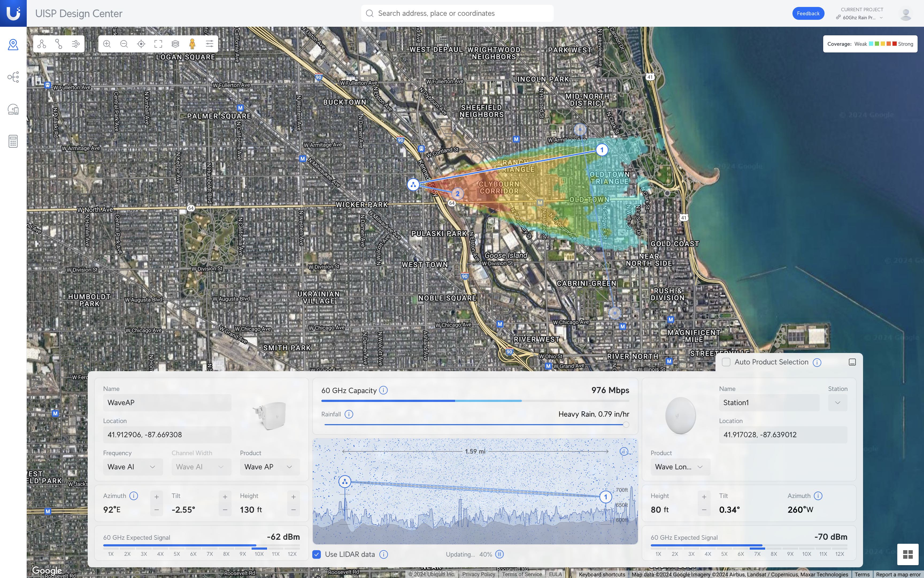Select the add point-to-point link tool
Viewport: 924px width, 578px height.
pos(59,44)
